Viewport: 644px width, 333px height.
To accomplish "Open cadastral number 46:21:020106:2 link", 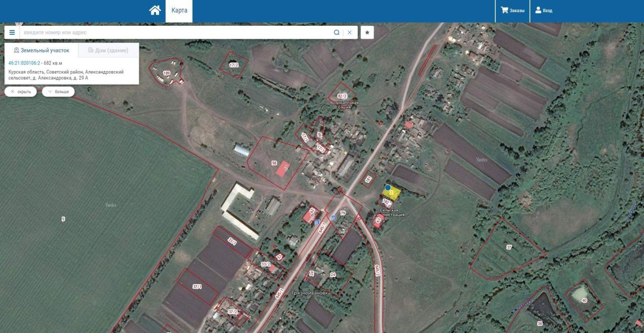I will (x=24, y=63).
